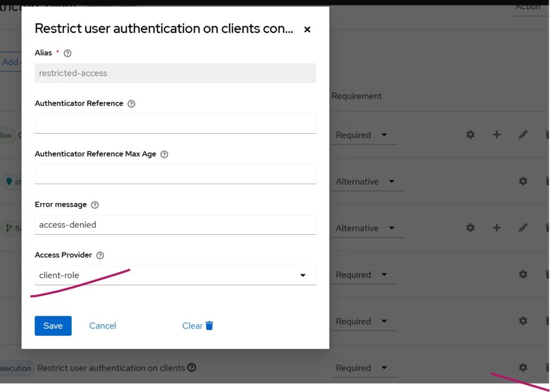Focus the Authenticator Reference input field
Image resolution: width=550 pixels, height=392 pixels.
coord(175,124)
